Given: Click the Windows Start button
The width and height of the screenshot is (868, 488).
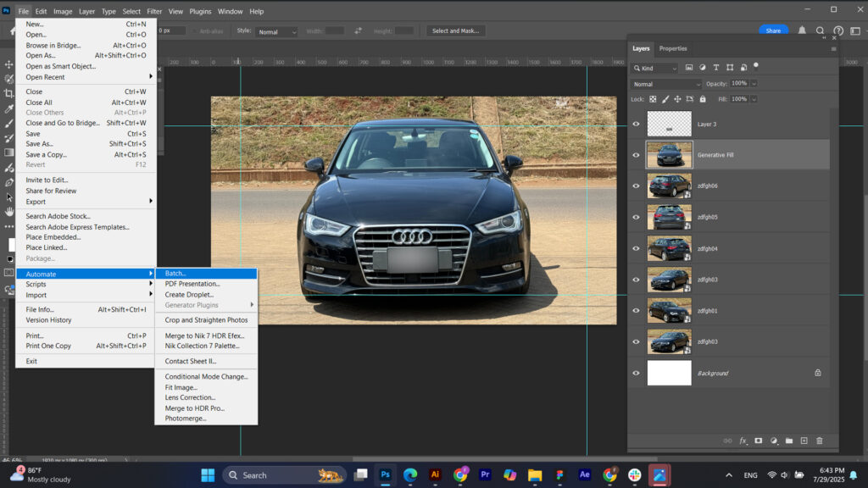Looking at the screenshot, I should click(208, 475).
